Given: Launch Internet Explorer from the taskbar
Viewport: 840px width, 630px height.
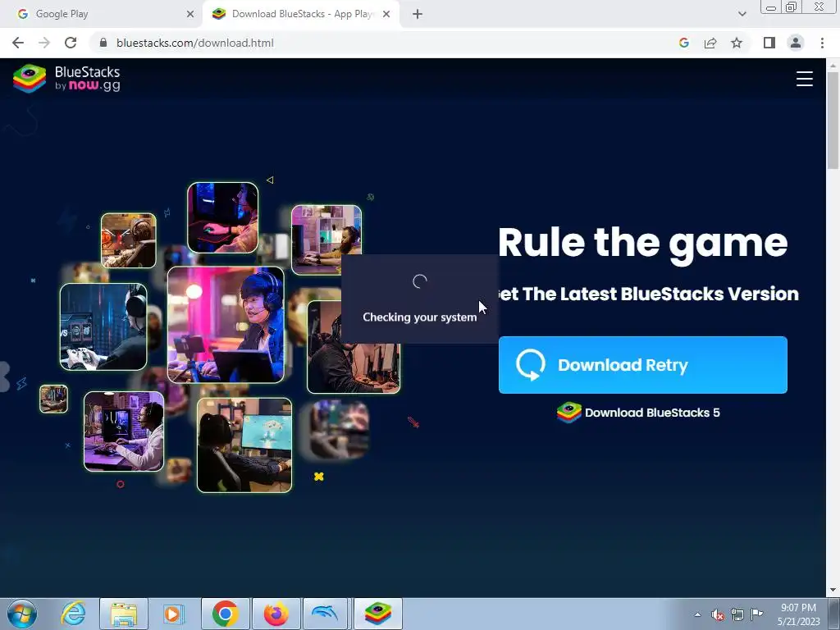Looking at the screenshot, I should click(73, 614).
